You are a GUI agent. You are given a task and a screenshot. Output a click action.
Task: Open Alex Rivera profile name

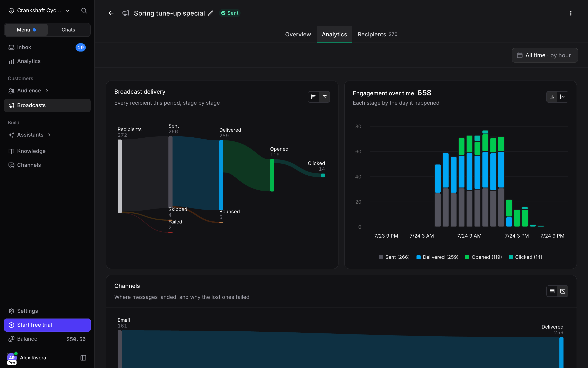click(33, 358)
